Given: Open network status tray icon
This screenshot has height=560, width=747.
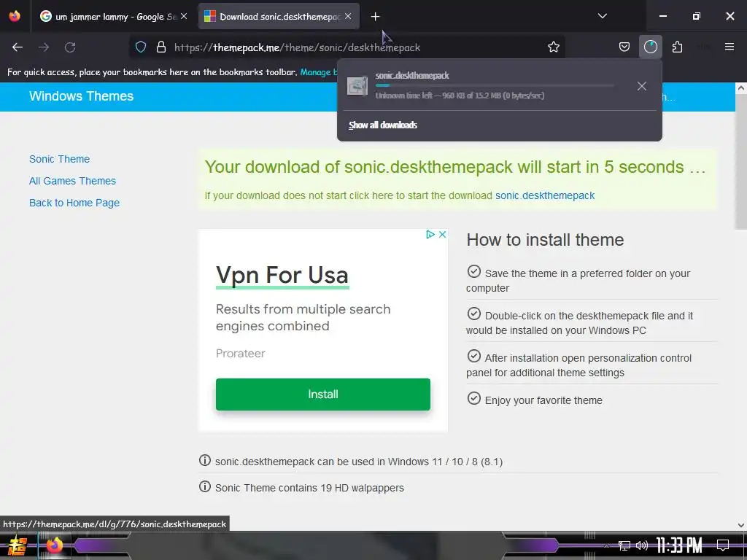Looking at the screenshot, I should coord(624,545).
